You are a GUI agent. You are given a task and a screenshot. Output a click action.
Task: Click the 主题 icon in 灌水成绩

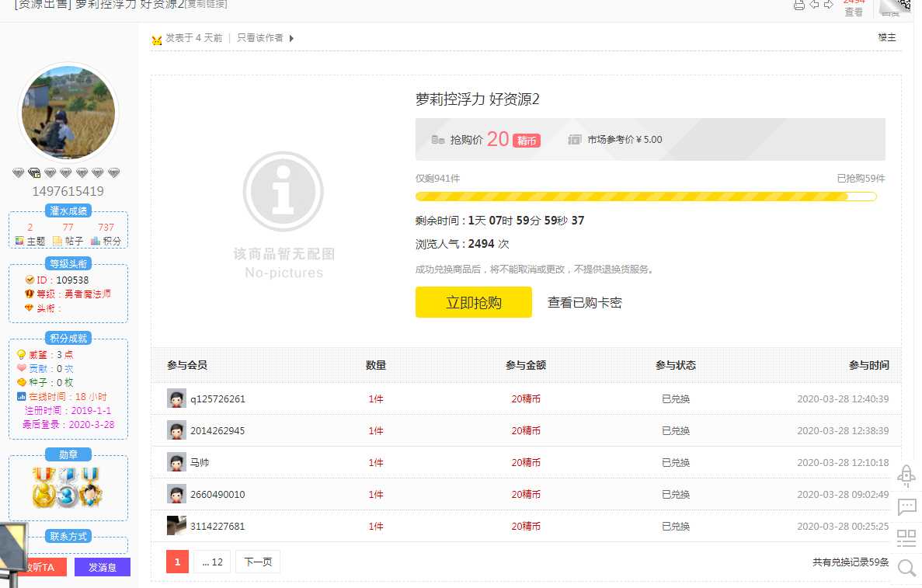(19, 241)
